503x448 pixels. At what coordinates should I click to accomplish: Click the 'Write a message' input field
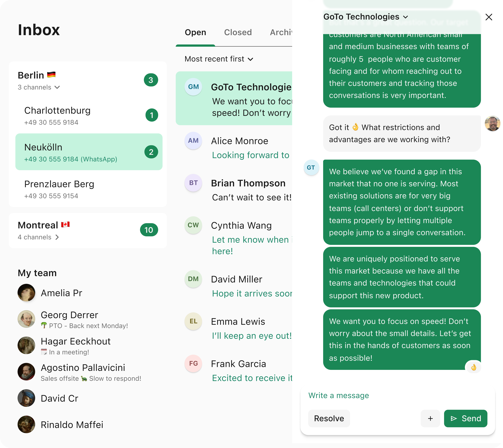pyautogui.click(x=338, y=395)
